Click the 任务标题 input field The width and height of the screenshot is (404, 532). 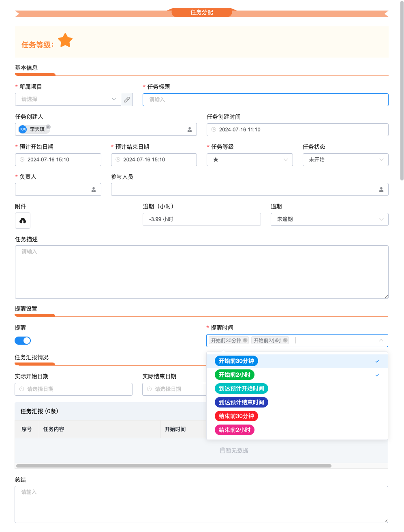point(265,100)
